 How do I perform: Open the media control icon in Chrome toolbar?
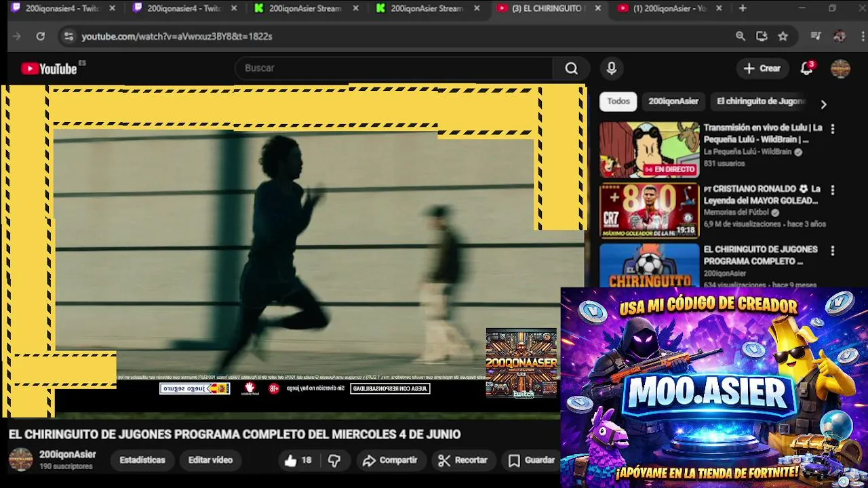(816, 37)
